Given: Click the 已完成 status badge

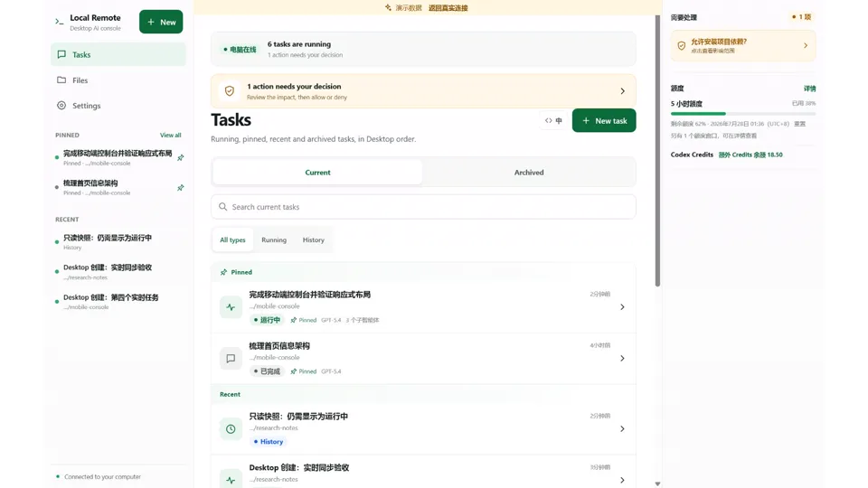Looking at the screenshot, I should coord(267,371).
